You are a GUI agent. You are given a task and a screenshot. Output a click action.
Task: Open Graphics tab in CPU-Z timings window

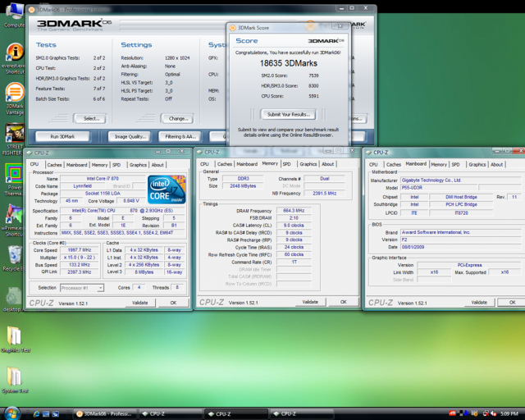click(308, 164)
